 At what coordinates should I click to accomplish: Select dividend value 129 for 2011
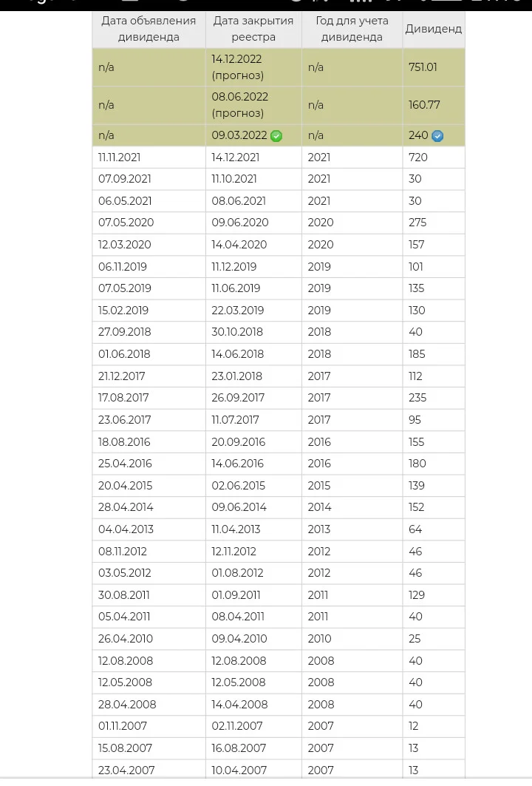tap(416, 595)
